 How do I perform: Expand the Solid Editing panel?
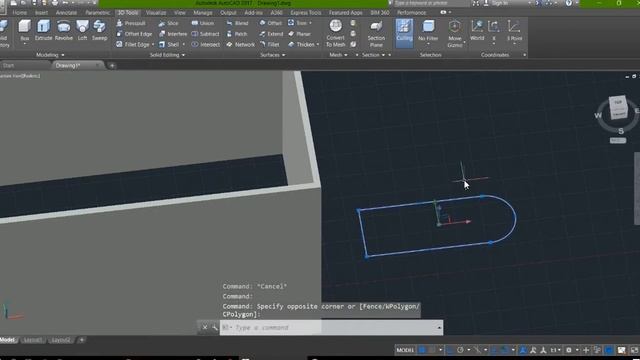tap(167, 55)
